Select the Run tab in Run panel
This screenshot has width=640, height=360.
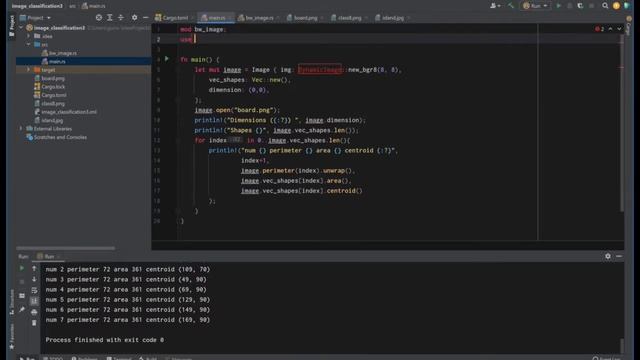(x=48, y=256)
